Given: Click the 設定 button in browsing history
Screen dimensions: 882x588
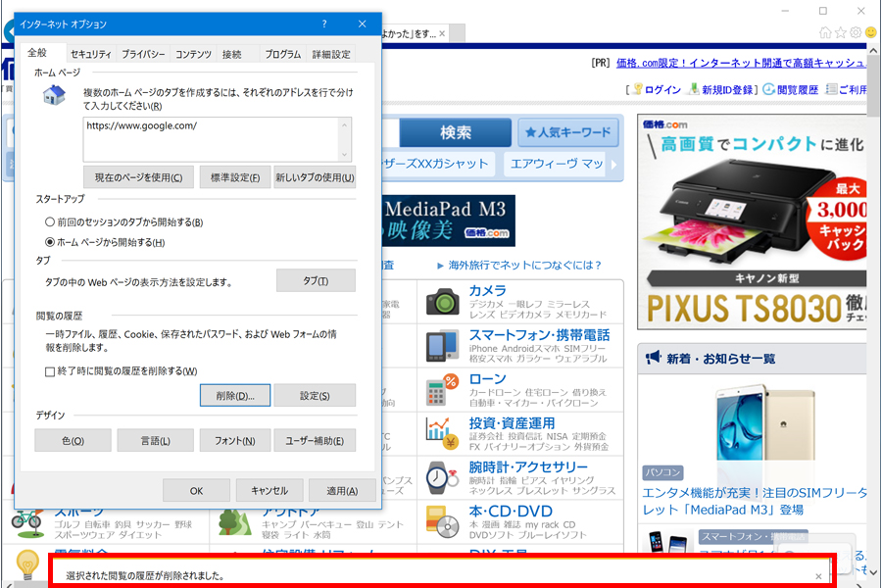Looking at the screenshot, I should coord(315,396).
